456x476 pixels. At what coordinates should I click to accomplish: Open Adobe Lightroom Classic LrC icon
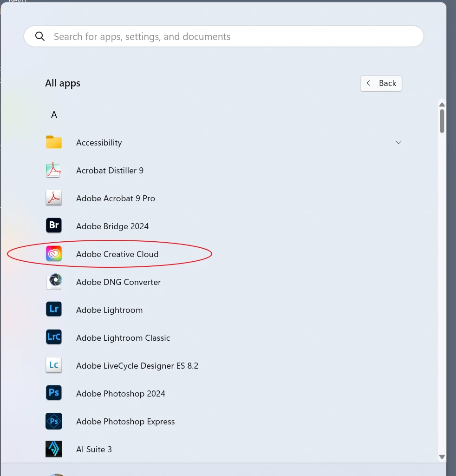[54, 337]
